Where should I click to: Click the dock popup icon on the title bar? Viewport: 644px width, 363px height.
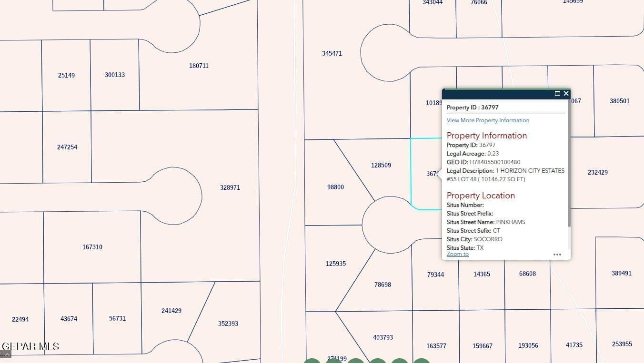558,93
